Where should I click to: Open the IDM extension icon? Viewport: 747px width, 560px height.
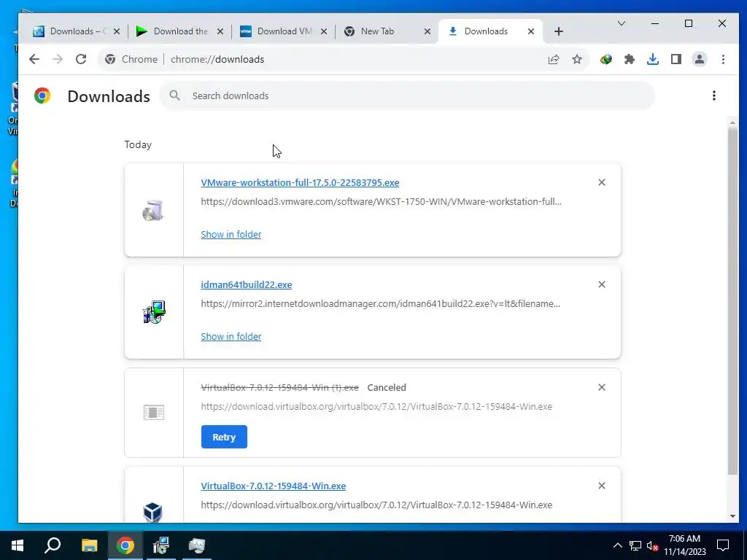click(606, 59)
